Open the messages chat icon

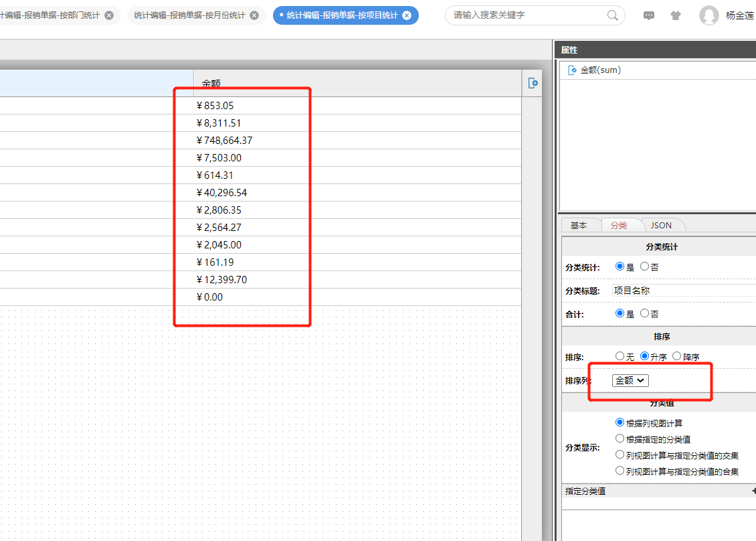649,15
